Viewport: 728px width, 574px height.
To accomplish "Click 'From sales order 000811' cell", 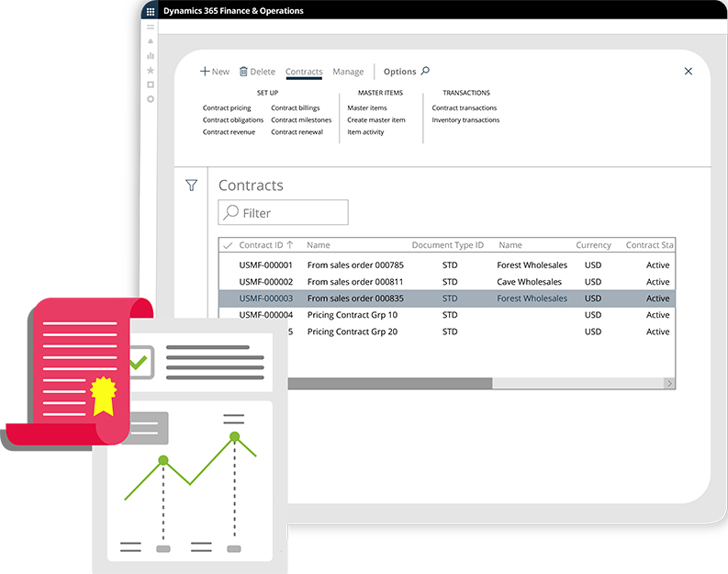I will point(355,282).
